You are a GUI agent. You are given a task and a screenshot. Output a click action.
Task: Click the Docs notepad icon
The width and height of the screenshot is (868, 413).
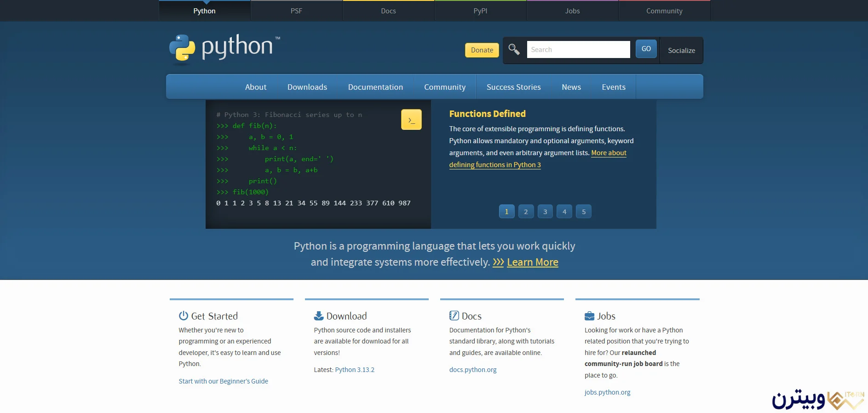(x=454, y=316)
